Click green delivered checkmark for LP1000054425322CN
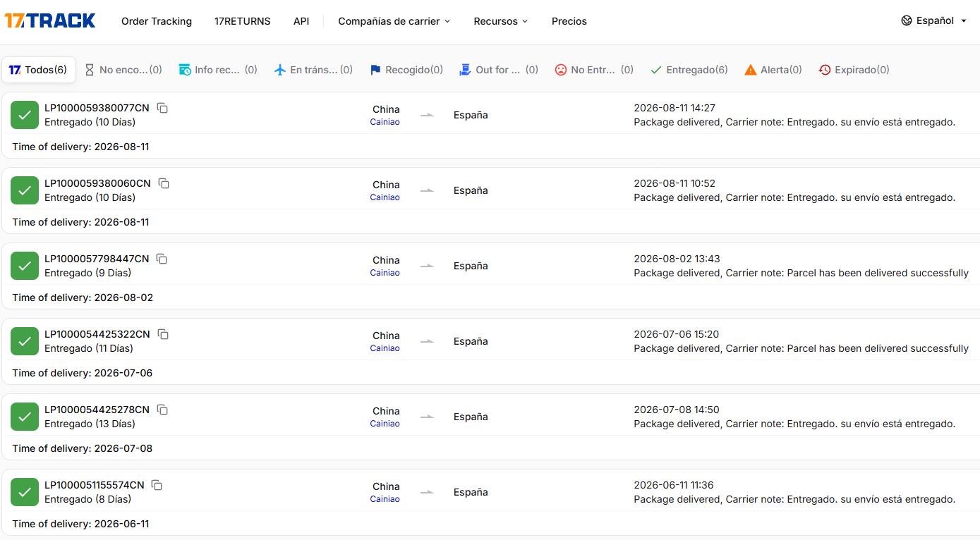The width and height of the screenshot is (980, 540). pyautogui.click(x=25, y=341)
